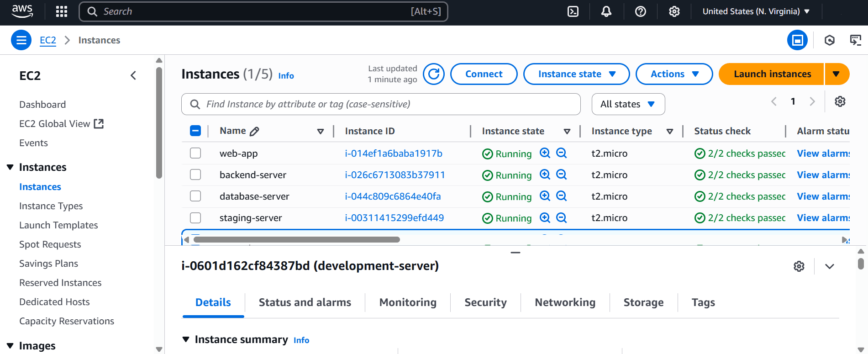Select the backend-server instance checkbox

point(195,174)
